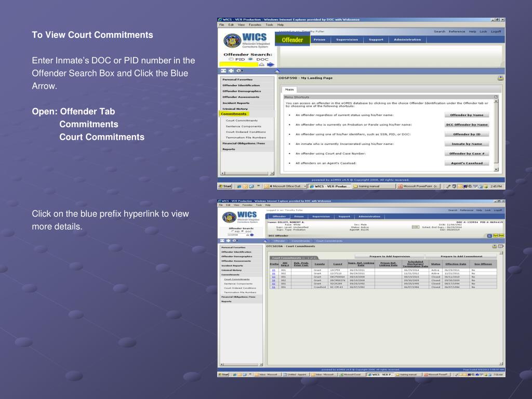
Task: Click the Reference link in top window header
Action: (457, 32)
